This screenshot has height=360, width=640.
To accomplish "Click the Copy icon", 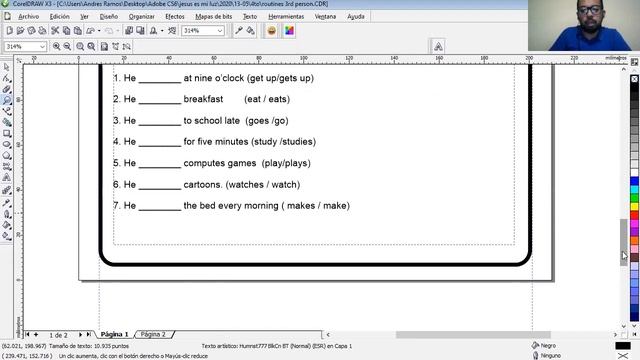I will click(x=66, y=31).
